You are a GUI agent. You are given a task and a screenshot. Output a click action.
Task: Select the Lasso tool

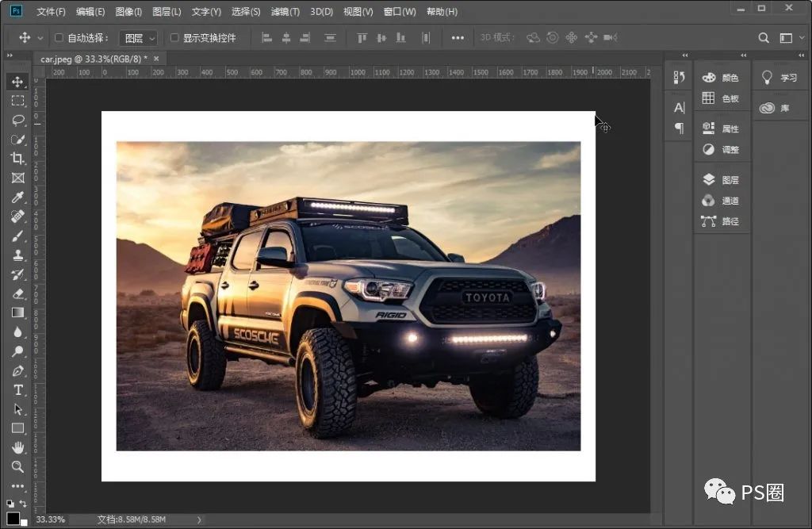click(x=17, y=121)
